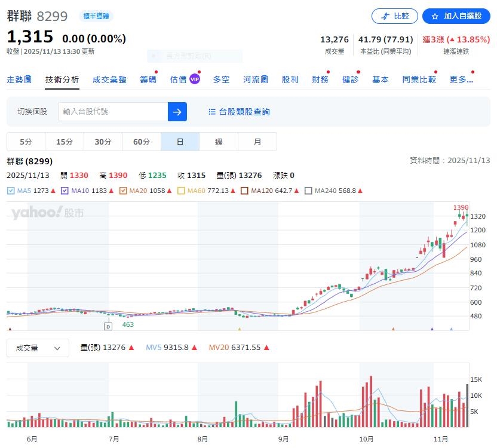Viewport: 497px width, 448px height.
Task: Click the 加入自選股 button
Action: coord(456,16)
